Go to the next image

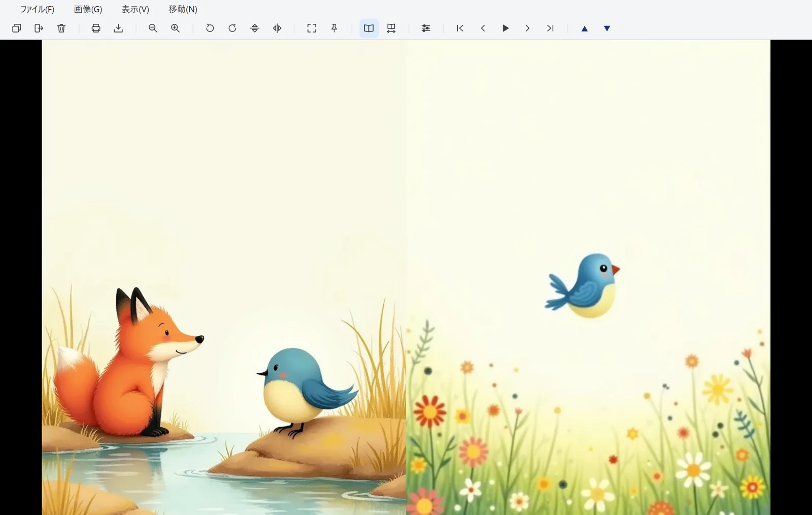(528, 28)
